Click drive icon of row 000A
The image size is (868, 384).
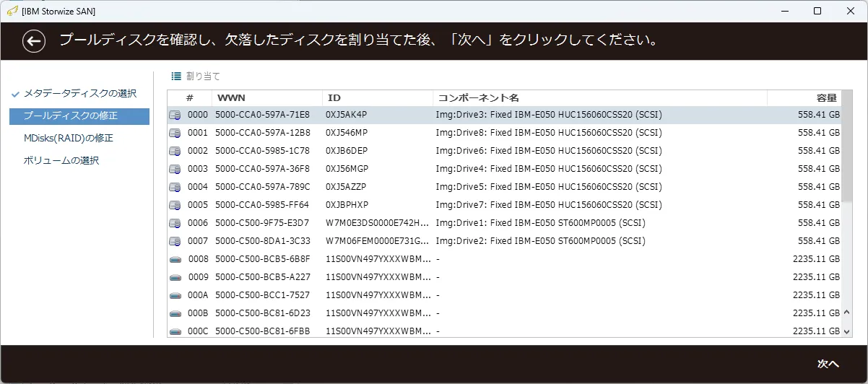175,295
